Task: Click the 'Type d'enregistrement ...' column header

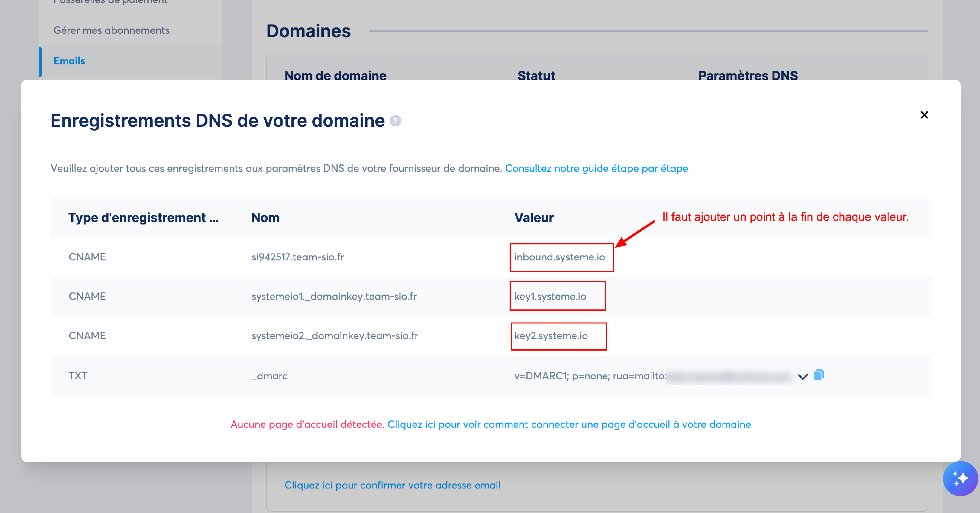Action: (143, 218)
